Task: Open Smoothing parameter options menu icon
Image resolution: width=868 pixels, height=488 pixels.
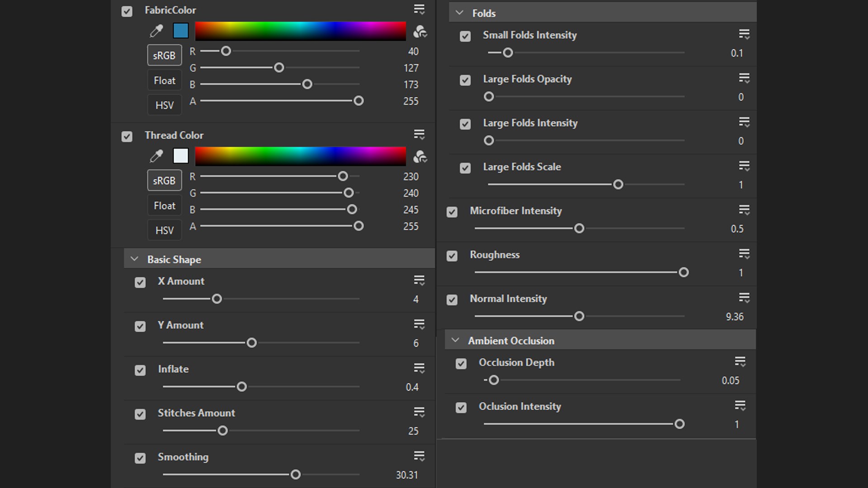Action: pyautogui.click(x=419, y=456)
